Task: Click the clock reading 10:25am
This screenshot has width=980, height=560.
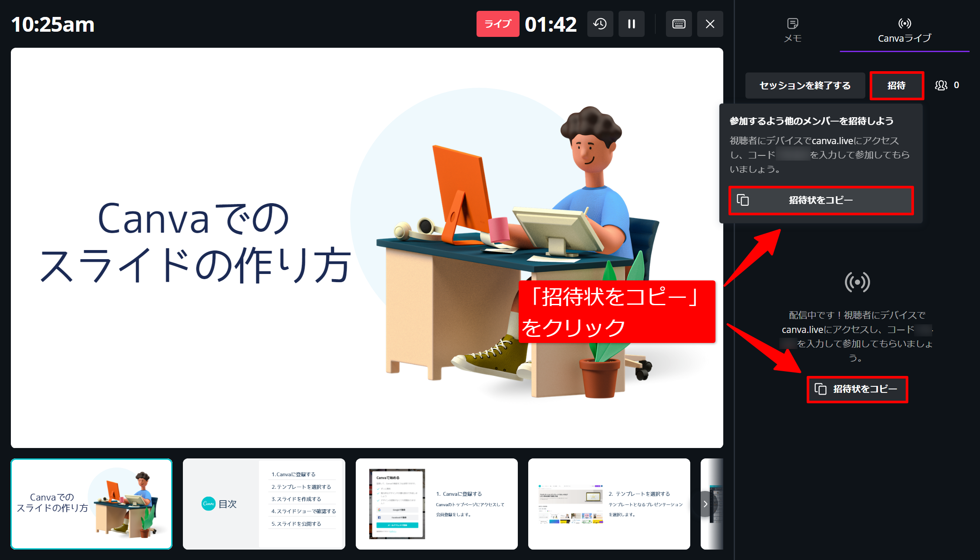Action: [53, 25]
